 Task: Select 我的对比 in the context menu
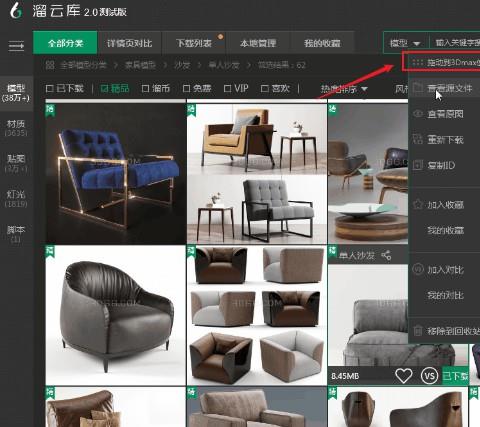point(445,295)
